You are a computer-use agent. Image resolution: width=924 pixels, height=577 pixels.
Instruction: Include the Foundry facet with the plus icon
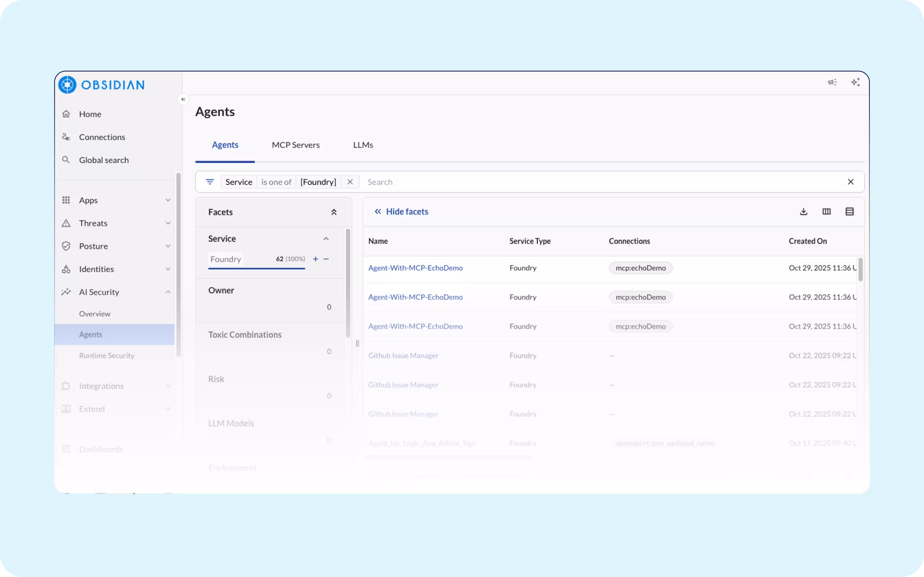pyautogui.click(x=315, y=259)
